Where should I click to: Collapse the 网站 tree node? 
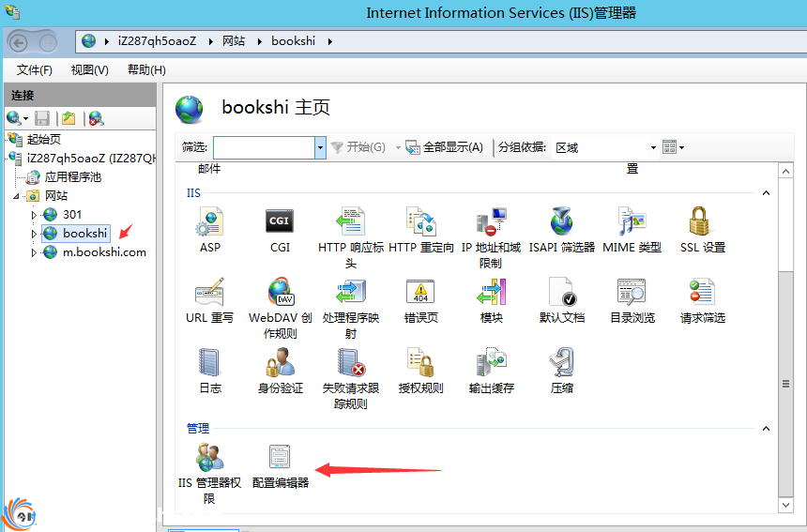coord(16,196)
